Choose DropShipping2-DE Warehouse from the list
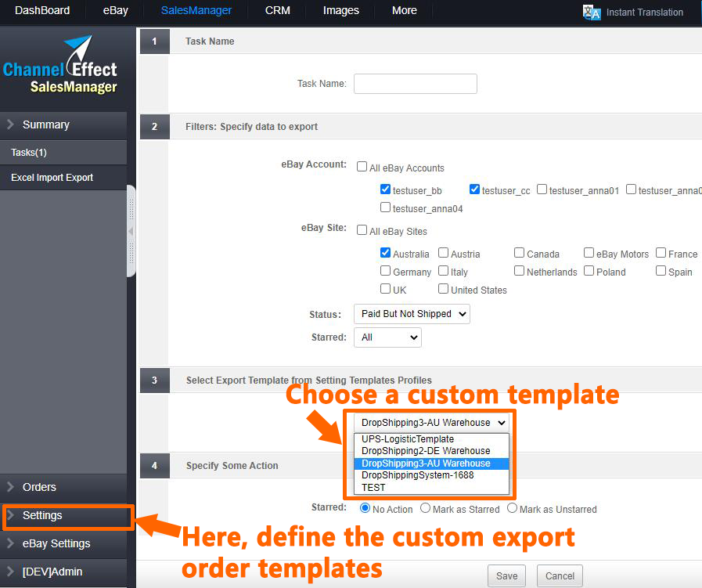The height and width of the screenshot is (588, 702). [431, 451]
